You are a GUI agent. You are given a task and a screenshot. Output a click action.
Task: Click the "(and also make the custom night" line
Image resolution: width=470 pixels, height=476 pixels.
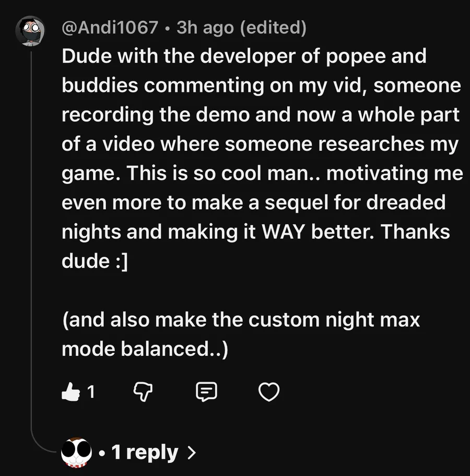(241, 319)
